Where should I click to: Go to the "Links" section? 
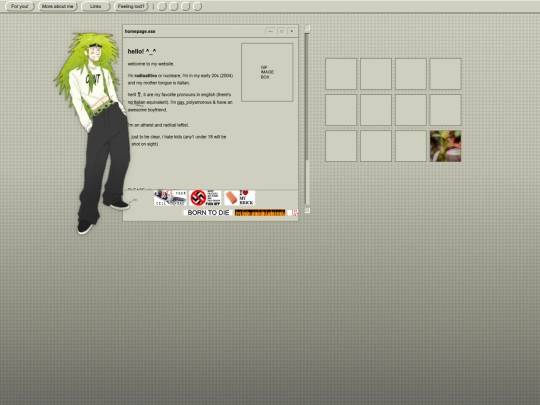95,6
